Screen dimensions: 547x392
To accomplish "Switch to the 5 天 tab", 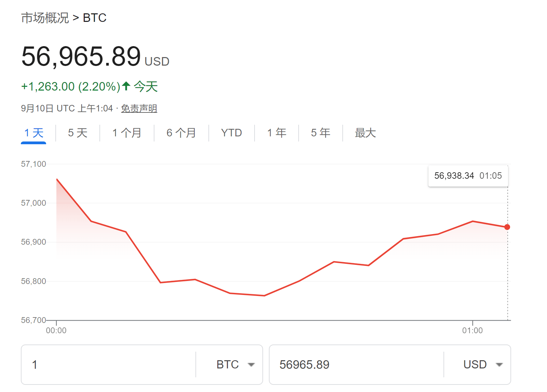I will coord(78,133).
